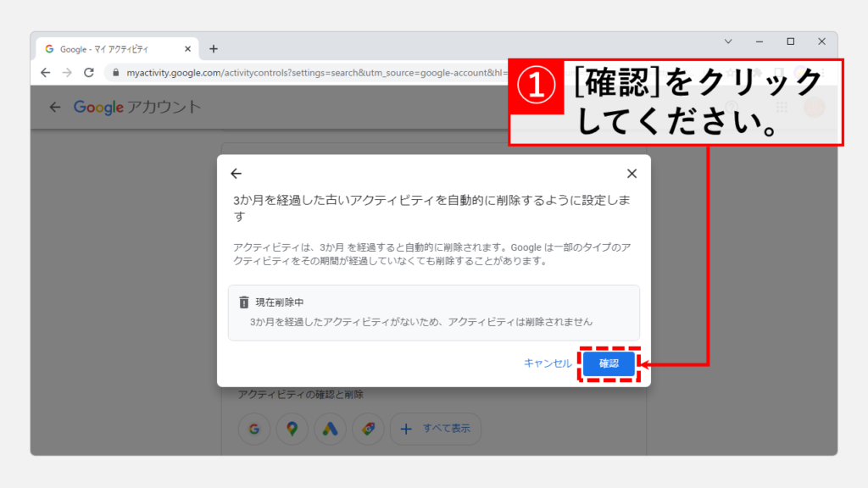Open the tab search chevron in title bar
Viewport: 868px width, 488px height.
point(728,42)
